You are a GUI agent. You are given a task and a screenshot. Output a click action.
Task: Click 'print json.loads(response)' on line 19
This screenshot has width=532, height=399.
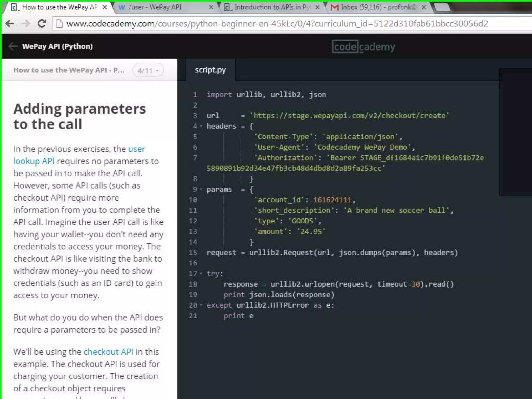(x=279, y=295)
